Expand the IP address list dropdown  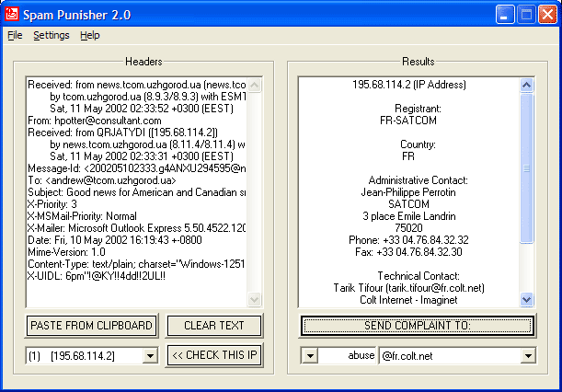pyautogui.click(x=150, y=356)
